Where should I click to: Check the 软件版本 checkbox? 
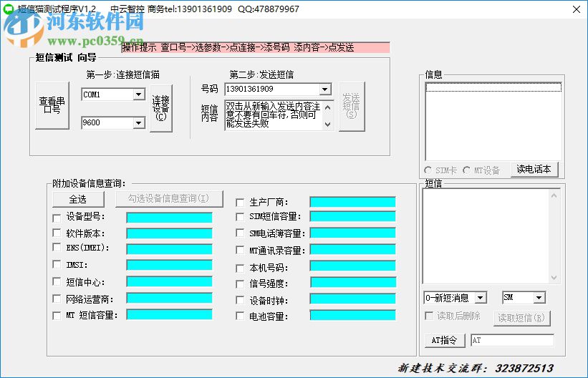[x=57, y=233]
